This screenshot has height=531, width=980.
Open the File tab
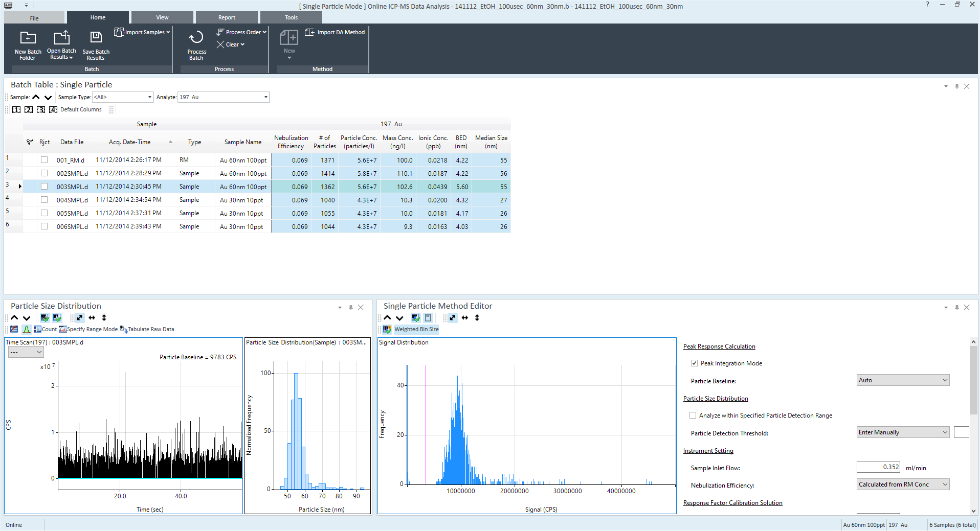coord(34,18)
